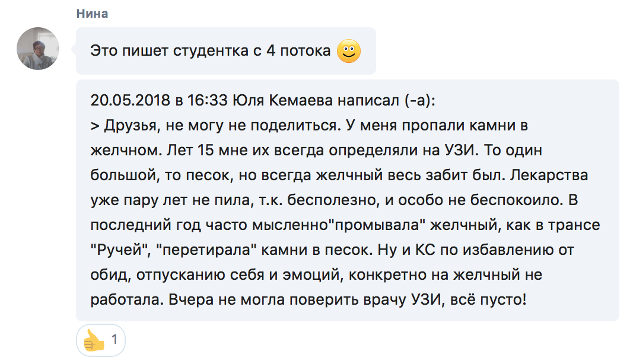Click the reaction count number 1

(114, 340)
